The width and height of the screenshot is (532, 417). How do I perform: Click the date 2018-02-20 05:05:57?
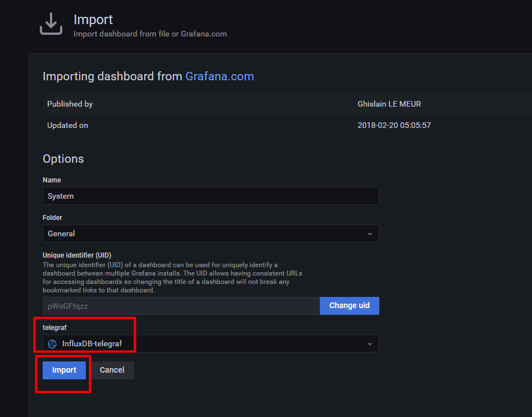395,125
